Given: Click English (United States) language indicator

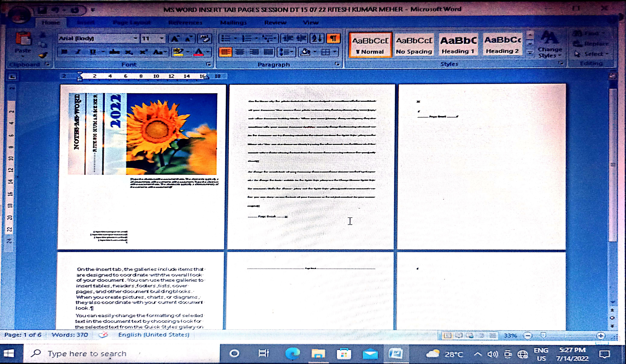Looking at the screenshot, I should [154, 335].
